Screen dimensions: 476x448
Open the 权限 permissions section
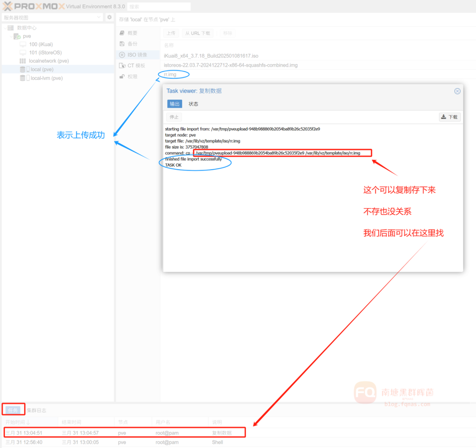point(132,76)
